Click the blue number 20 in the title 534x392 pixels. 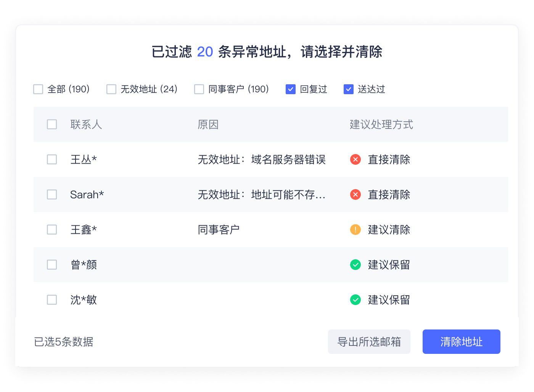point(204,52)
